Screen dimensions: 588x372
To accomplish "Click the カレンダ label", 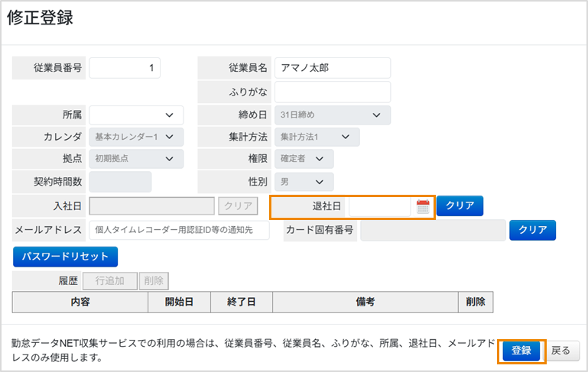I will click(62, 137).
